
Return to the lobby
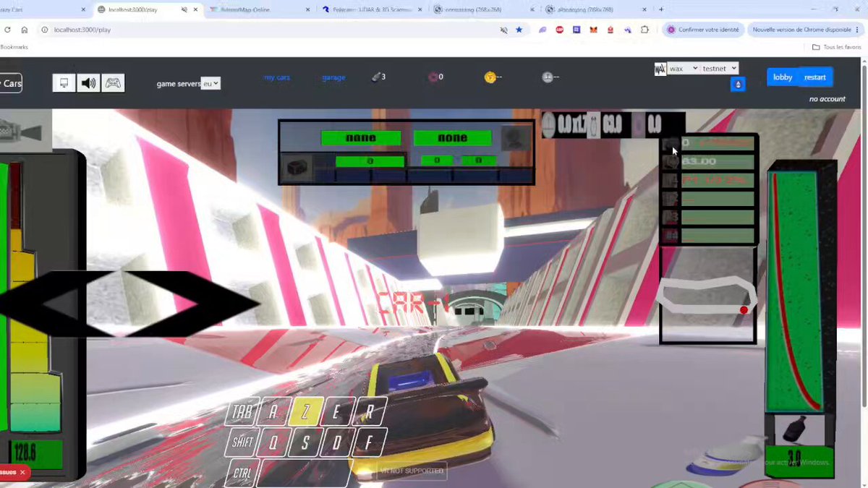(x=783, y=77)
